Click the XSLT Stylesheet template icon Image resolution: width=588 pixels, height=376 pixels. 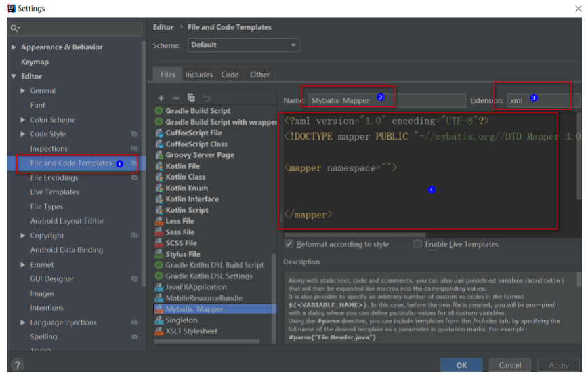tap(159, 331)
